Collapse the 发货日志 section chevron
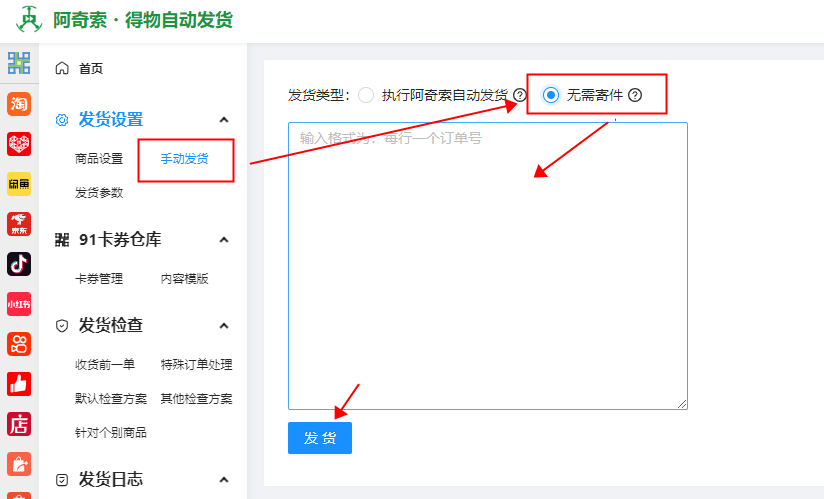The width and height of the screenshot is (824, 499). [x=224, y=480]
